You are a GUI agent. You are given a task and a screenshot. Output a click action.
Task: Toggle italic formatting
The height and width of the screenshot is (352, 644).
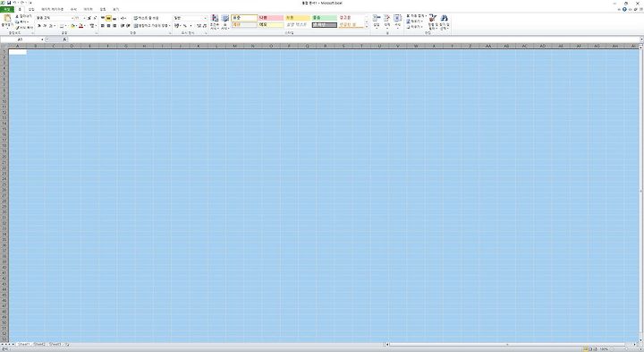click(45, 25)
